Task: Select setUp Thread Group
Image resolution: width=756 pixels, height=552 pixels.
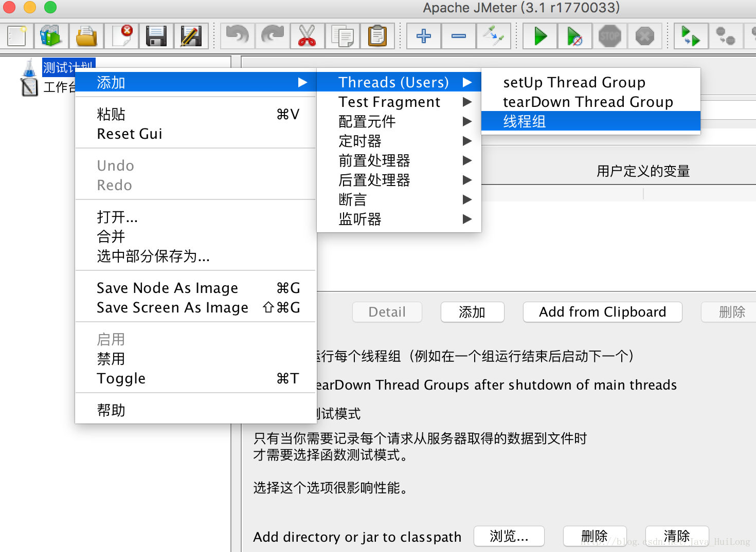Action: [x=591, y=82]
